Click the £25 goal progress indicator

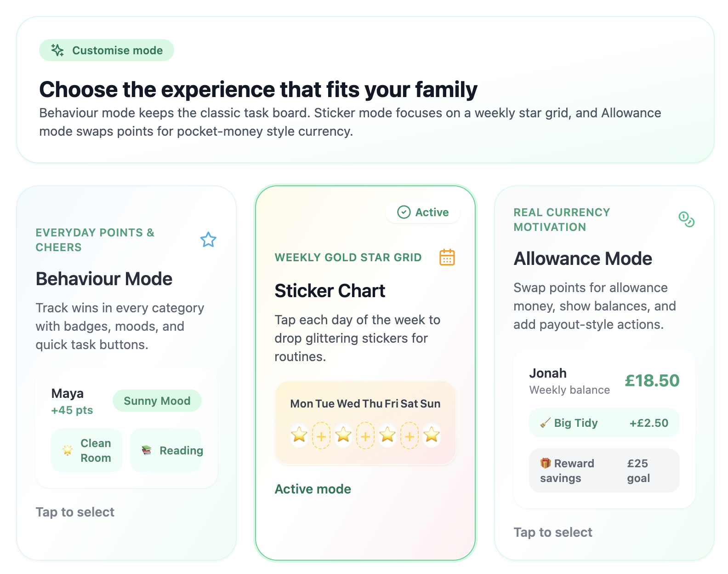point(638,470)
